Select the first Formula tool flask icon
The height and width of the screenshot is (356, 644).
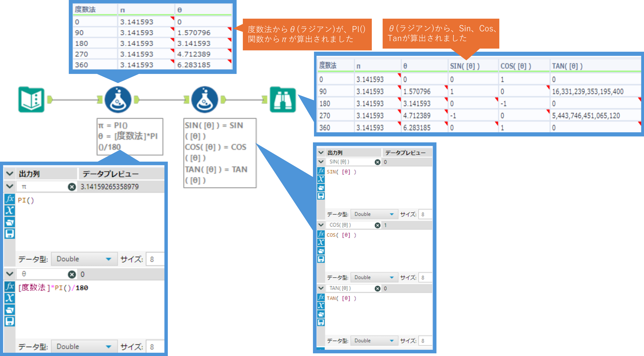pyautogui.click(x=118, y=100)
